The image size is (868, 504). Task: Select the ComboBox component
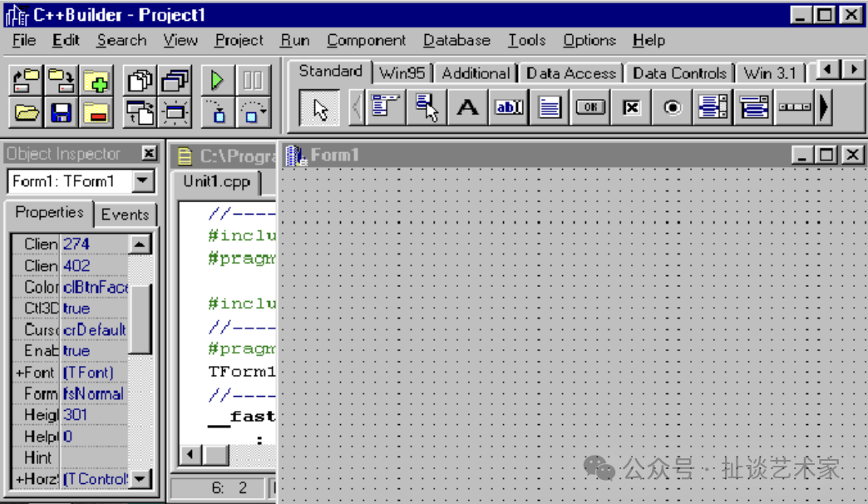pos(754,107)
